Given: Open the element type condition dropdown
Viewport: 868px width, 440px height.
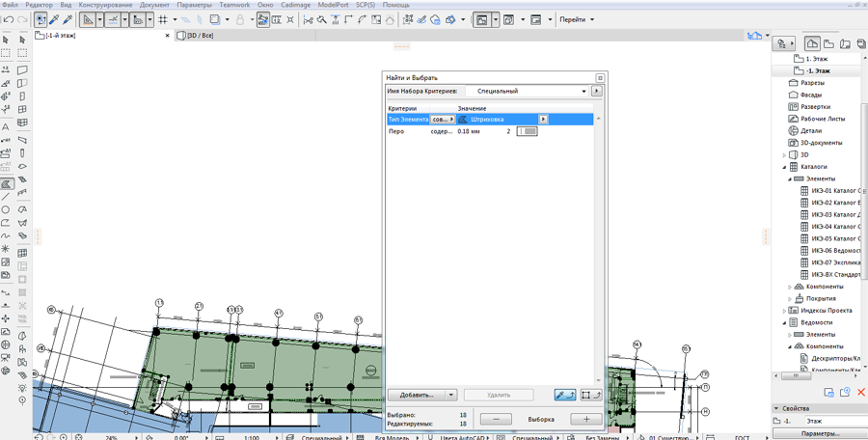Looking at the screenshot, I should pyautogui.click(x=443, y=119).
